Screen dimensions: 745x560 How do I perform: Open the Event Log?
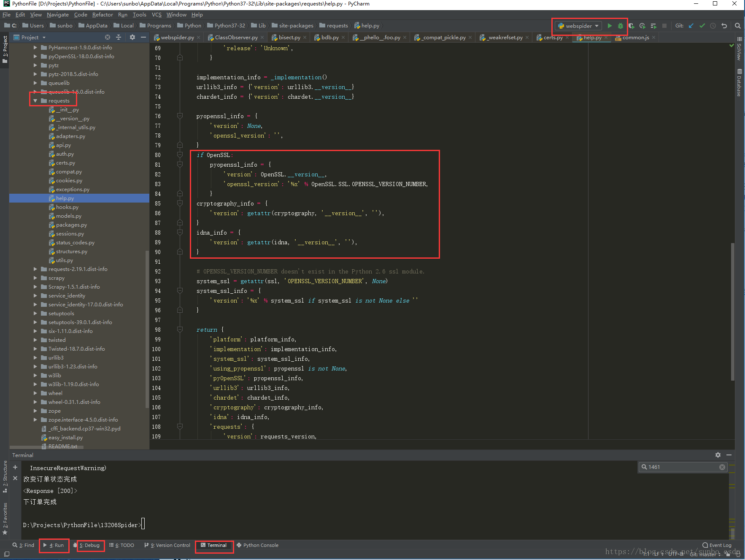(717, 545)
